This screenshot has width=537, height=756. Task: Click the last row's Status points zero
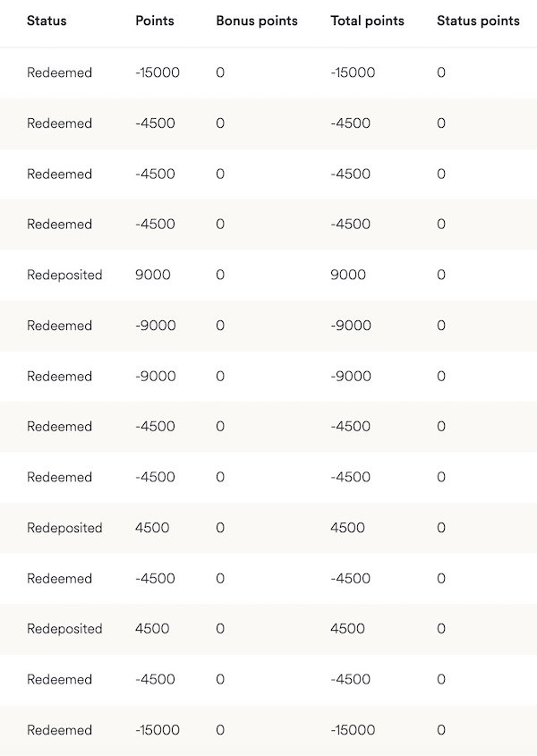point(441,730)
